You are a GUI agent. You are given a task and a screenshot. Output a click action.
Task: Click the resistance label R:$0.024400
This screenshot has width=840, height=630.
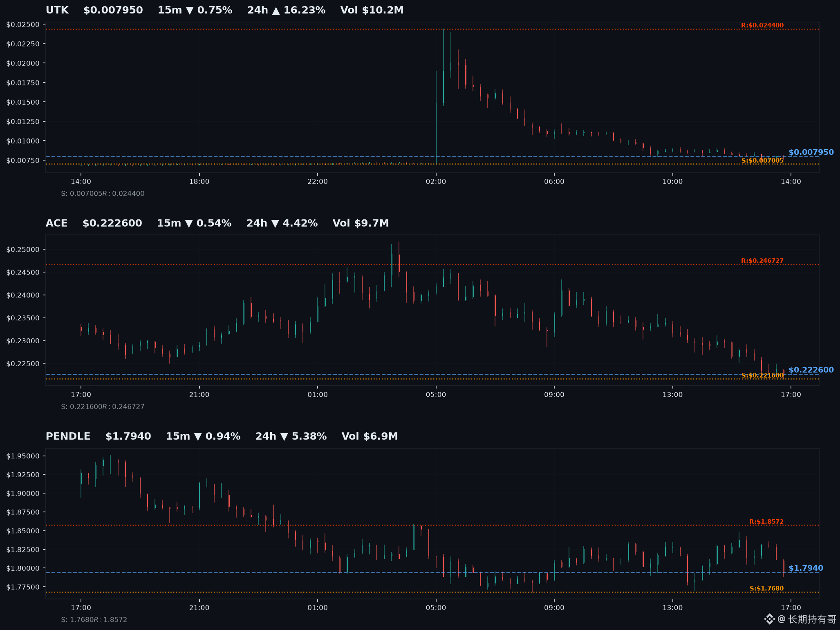(x=762, y=25)
